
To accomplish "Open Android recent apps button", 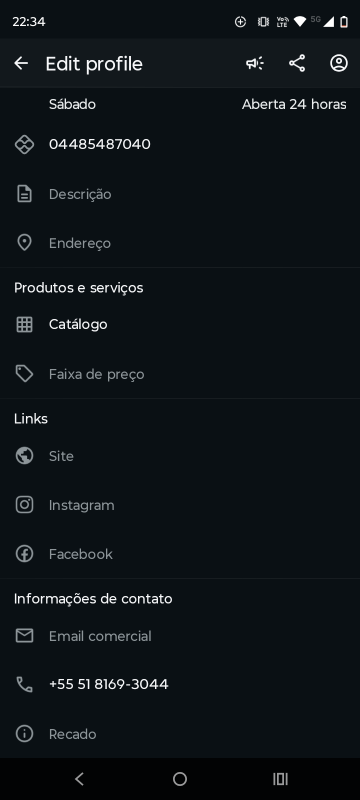I will pyautogui.click(x=280, y=779).
